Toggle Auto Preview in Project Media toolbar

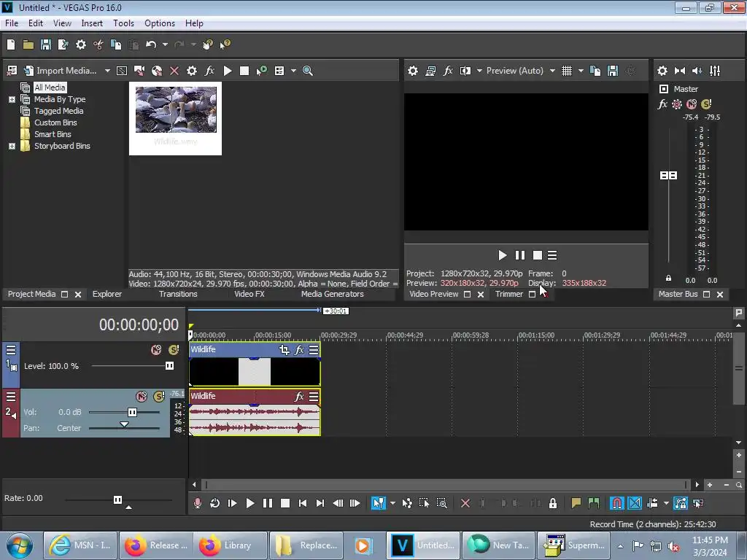[262, 71]
